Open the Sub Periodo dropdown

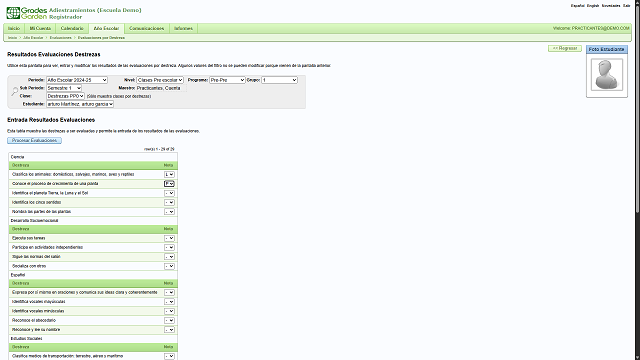64,88
